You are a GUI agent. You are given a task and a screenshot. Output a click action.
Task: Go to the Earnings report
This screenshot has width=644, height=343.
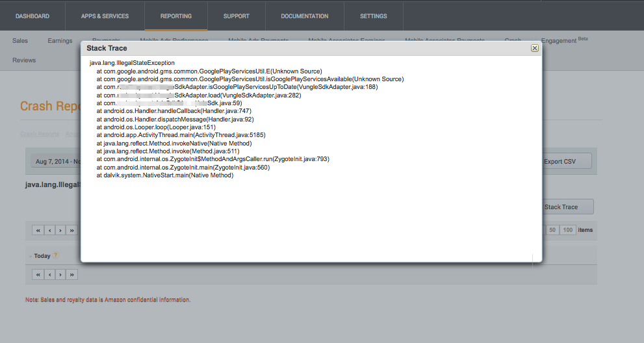coord(60,41)
